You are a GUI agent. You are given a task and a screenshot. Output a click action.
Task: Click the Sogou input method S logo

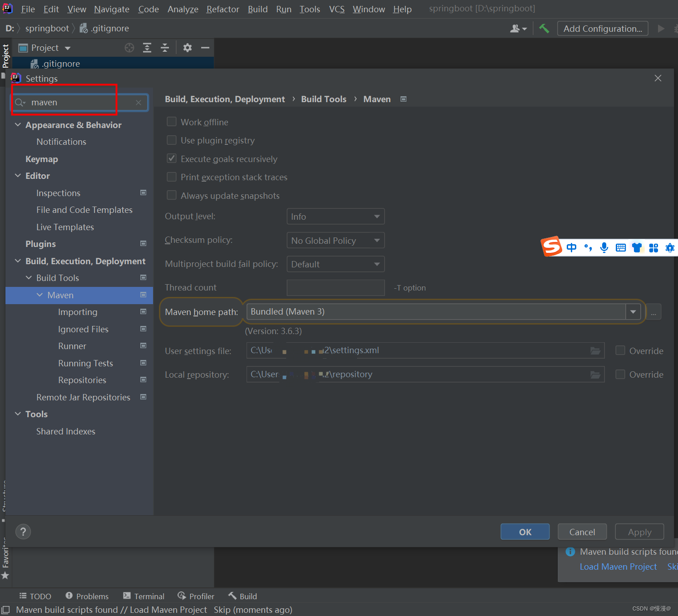[x=552, y=246]
